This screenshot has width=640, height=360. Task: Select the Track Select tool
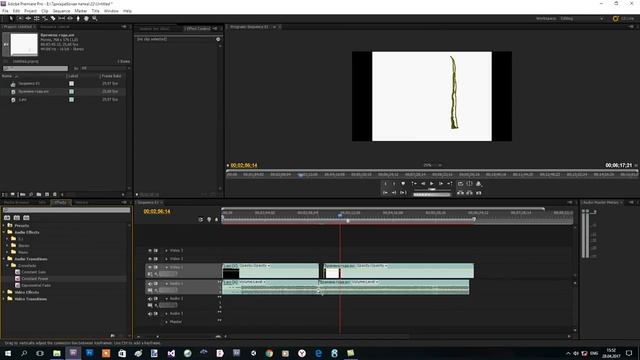click(x=20, y=18)
